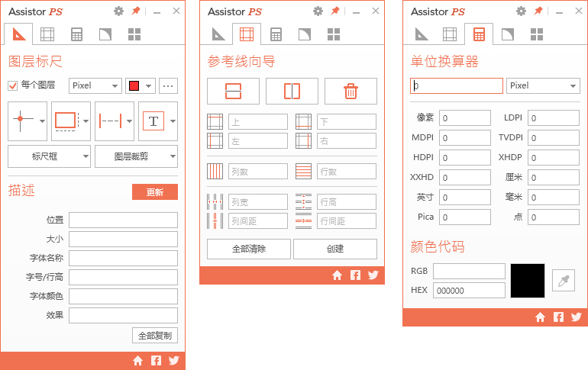Image resolution: width=588 pixels, height=370 pixels.
Task: Click the 位置 field
Action: [x=123, y=220]
